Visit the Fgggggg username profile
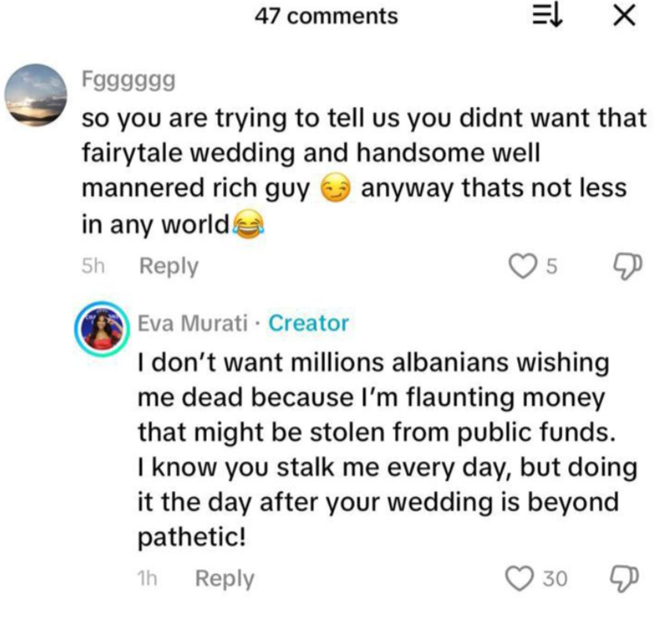 click(x=126, y=80)
